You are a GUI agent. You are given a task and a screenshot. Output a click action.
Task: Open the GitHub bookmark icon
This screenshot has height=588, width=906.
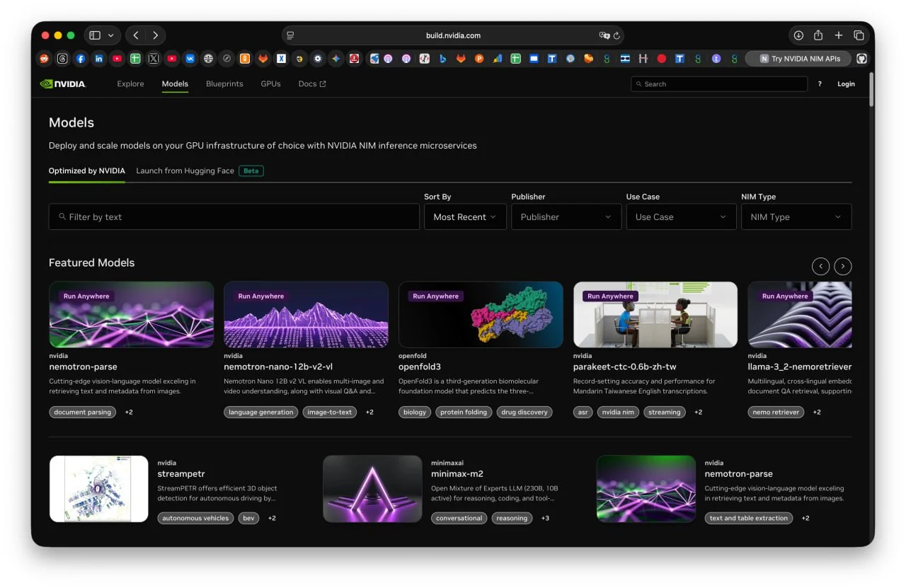(861, 59)
